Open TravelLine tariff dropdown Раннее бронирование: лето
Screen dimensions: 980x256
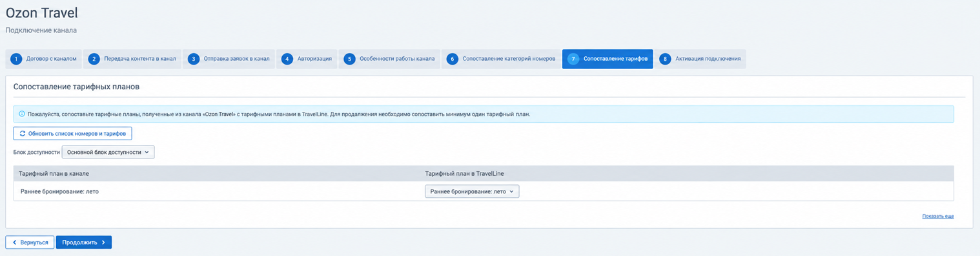pos(472,191)
